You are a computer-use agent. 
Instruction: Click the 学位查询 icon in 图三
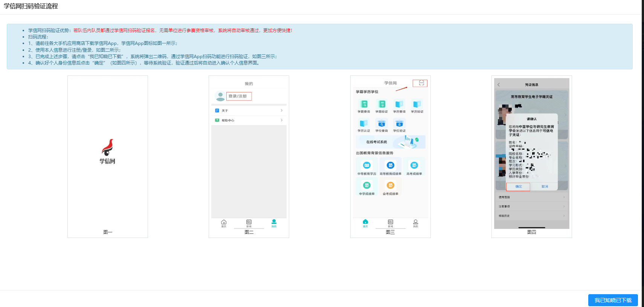(382, 123)
